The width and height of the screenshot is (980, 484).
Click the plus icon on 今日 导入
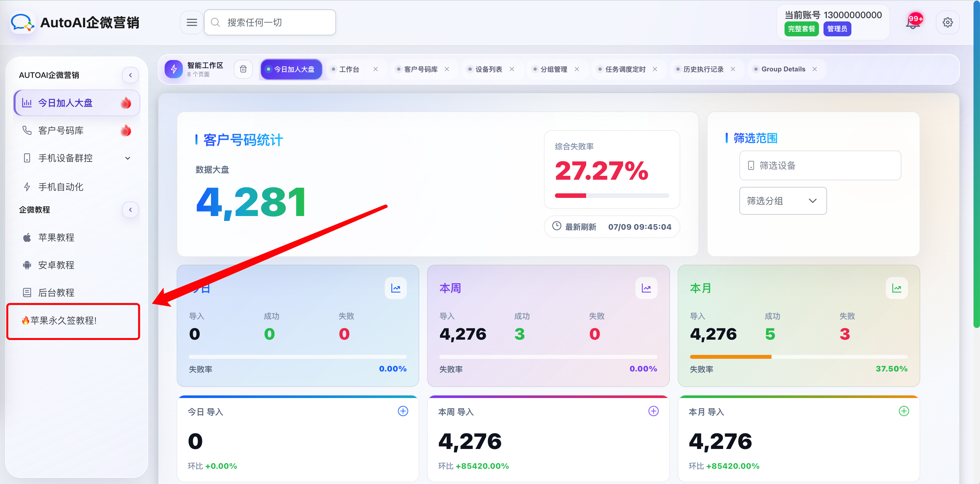pos(403,411)
